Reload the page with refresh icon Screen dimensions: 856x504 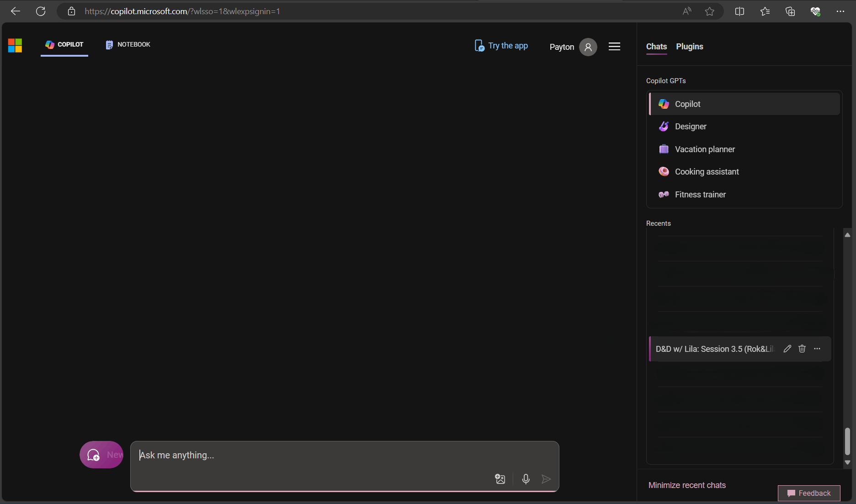click(x=41, y=11)
